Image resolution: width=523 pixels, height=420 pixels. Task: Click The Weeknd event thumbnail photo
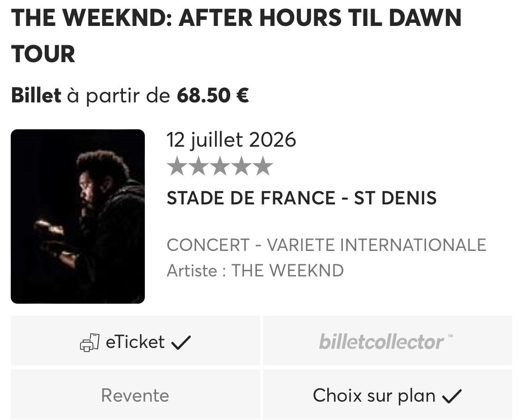tap(78, 216)
